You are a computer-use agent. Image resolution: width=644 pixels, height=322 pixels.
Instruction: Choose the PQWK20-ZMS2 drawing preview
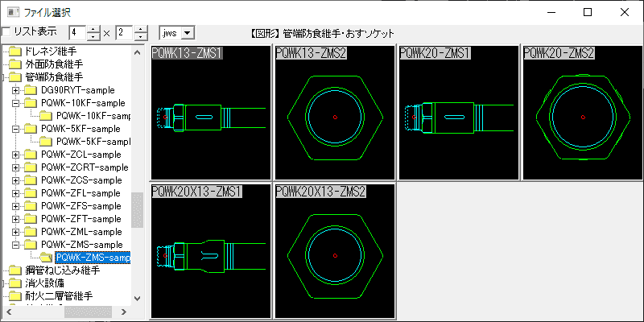click(x=582, y=113)
